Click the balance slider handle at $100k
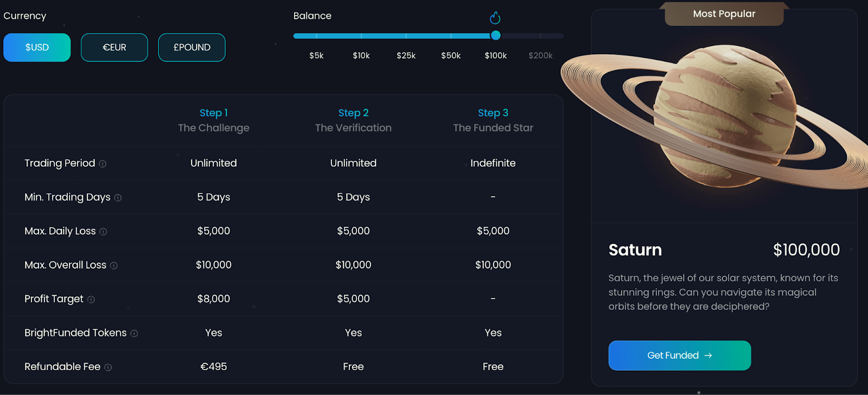868x395 pixels. point(496,36)
